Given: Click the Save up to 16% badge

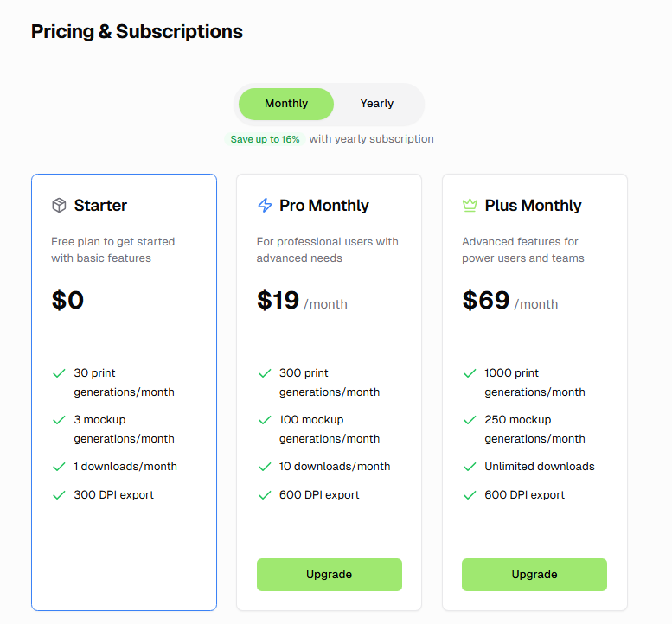Looking at the screenshot, I should coord(265,139).
